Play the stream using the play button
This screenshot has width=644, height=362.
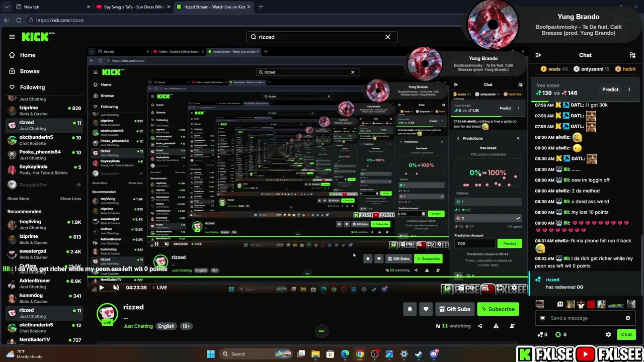coord(101,288)
